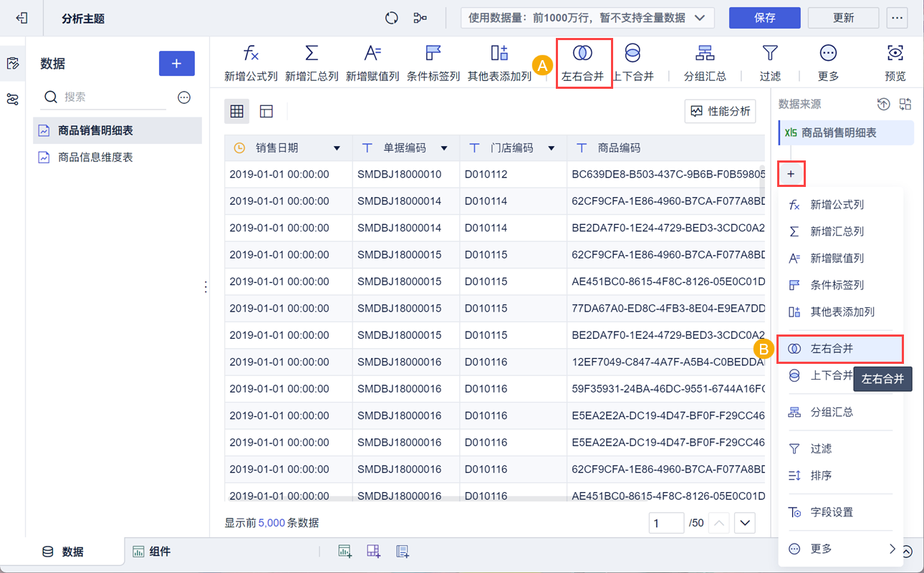Click the blue plus button to add data

(176, 64)
